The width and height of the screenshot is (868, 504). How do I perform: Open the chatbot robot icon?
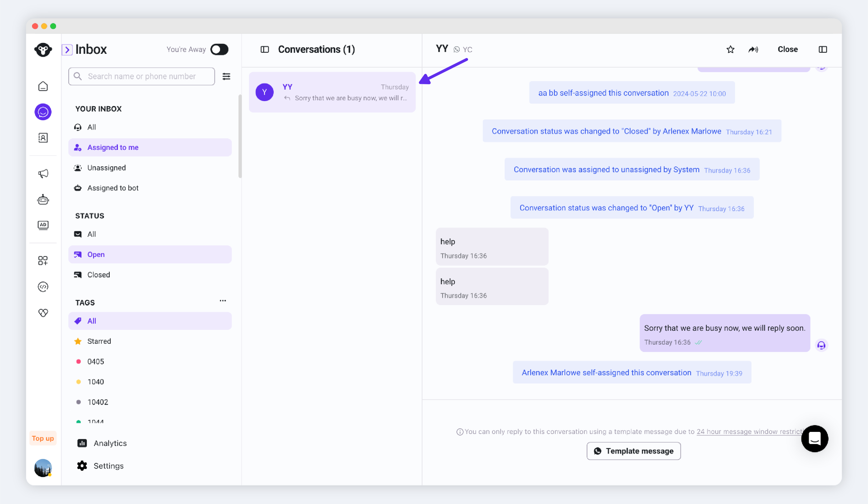[43, 199]
